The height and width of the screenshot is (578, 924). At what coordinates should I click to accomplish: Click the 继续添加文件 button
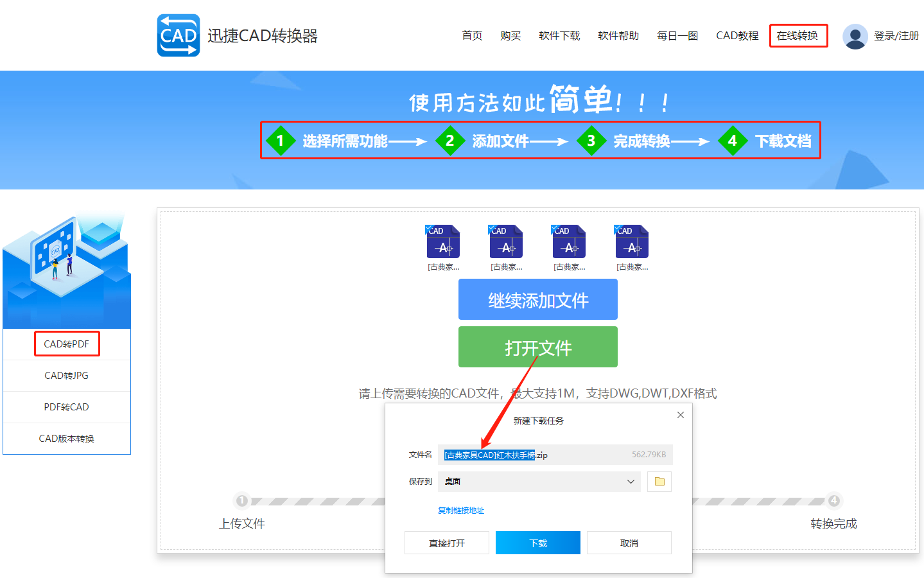pos(538,299)
